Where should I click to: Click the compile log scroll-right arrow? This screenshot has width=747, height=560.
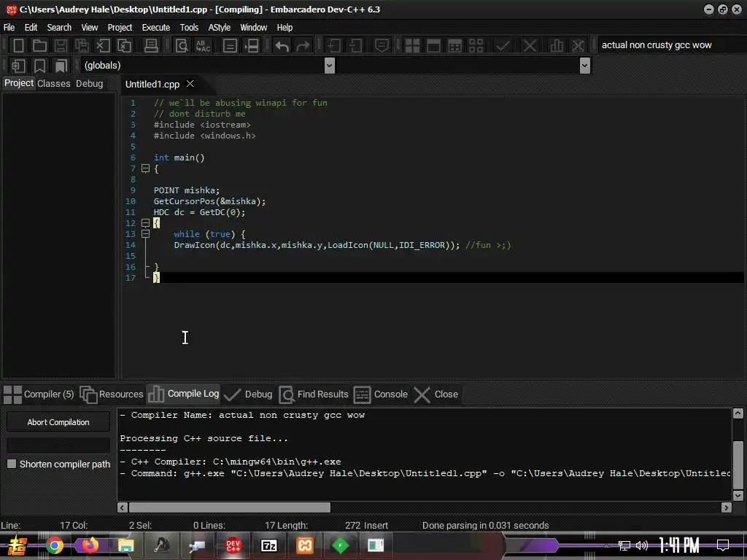(727, 507)
